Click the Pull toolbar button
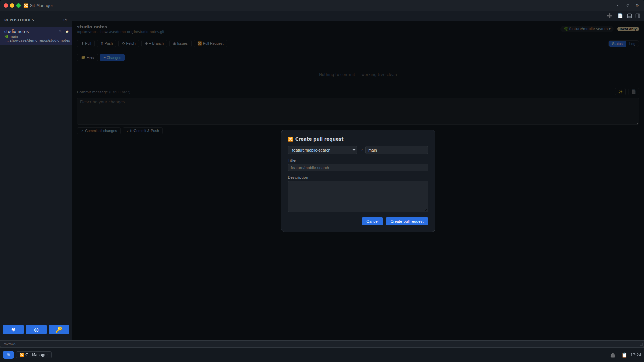The height and width of the screenshot is (362, 644). [86, 43]
